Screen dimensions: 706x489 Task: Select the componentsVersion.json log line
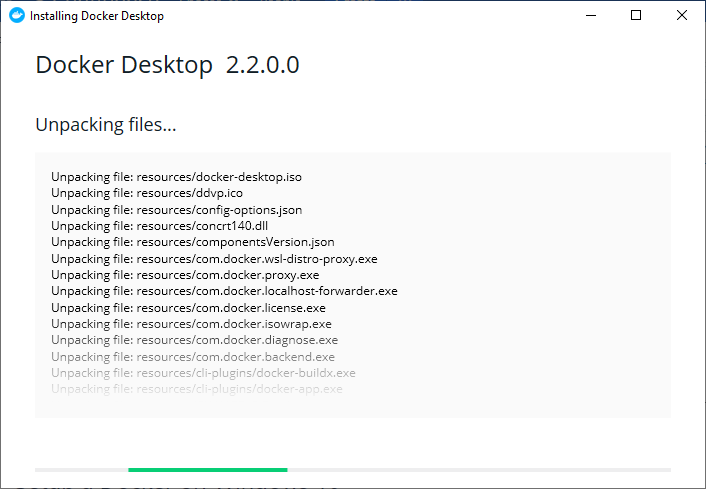click(x=193, y=242)
